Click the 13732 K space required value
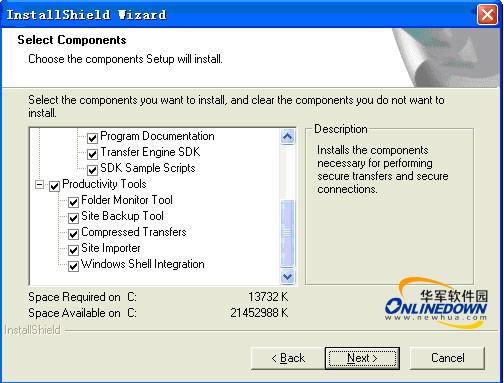The height and width of the screenshot is (383, 504). (x=268, y=297)
